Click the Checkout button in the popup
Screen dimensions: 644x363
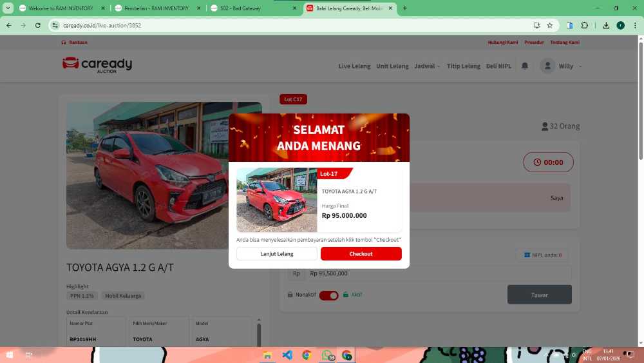pos(361,254)
